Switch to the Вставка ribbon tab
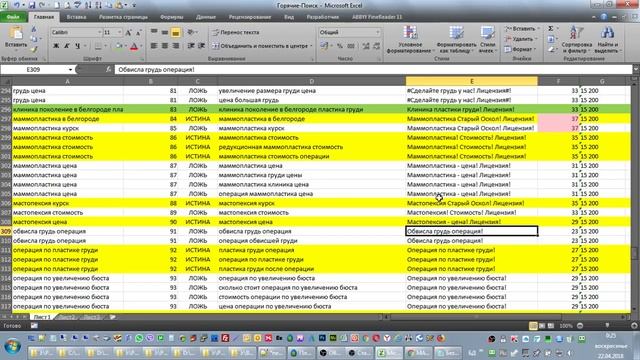 (x=76, y=17)
